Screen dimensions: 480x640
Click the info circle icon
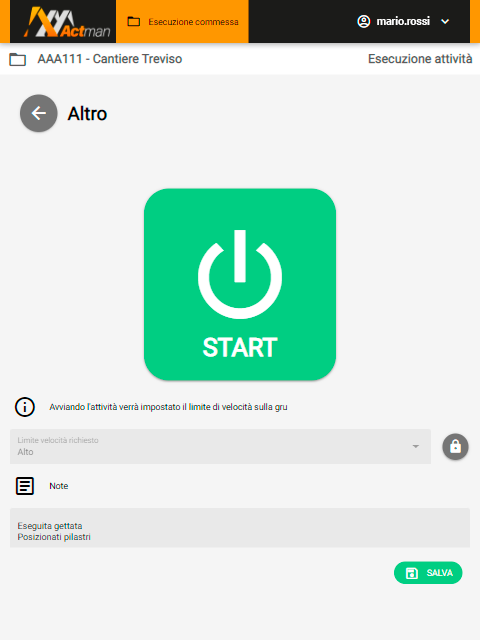click(25, 407)
